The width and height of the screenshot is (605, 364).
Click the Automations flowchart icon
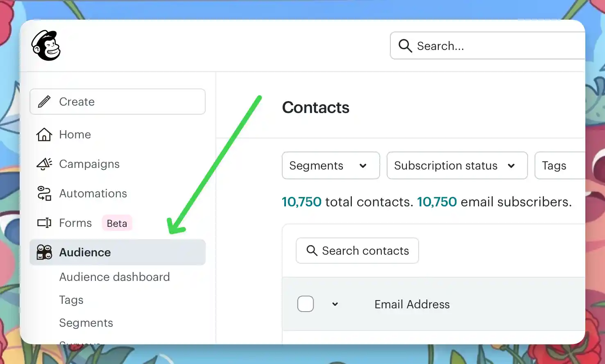click(44, 193)
